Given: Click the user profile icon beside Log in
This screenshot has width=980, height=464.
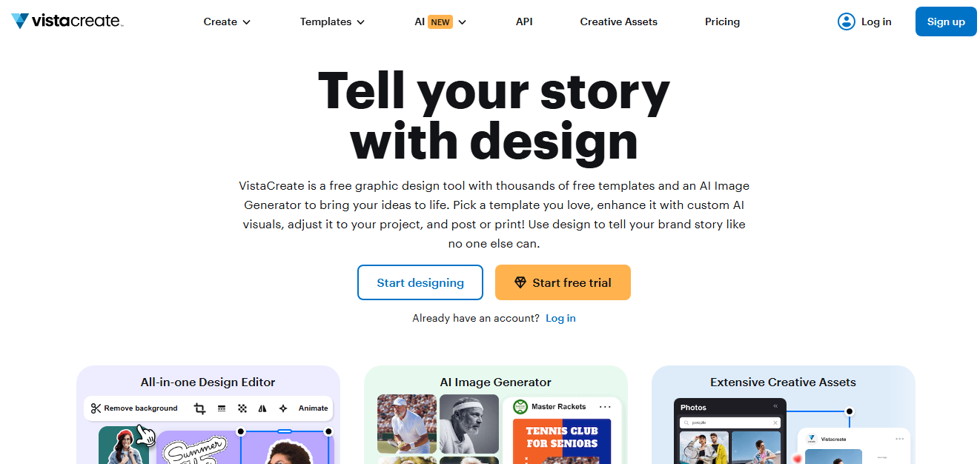Looking at the screenshot, I should pos(846,21).
